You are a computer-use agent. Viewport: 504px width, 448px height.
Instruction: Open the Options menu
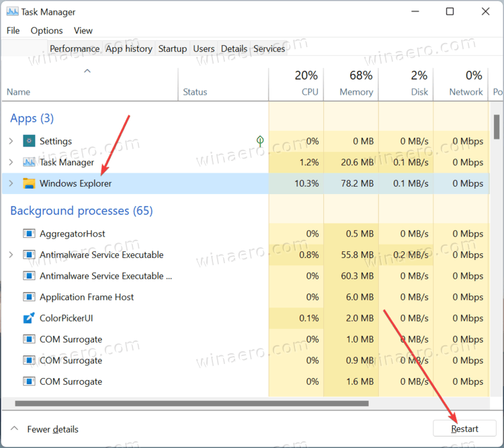tap(46, 30)
